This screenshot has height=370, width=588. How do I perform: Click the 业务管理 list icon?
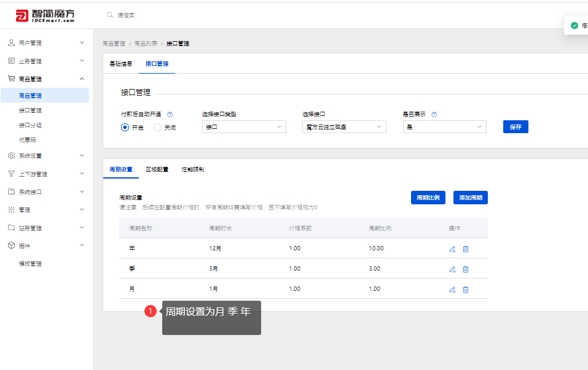pos(11,61)
